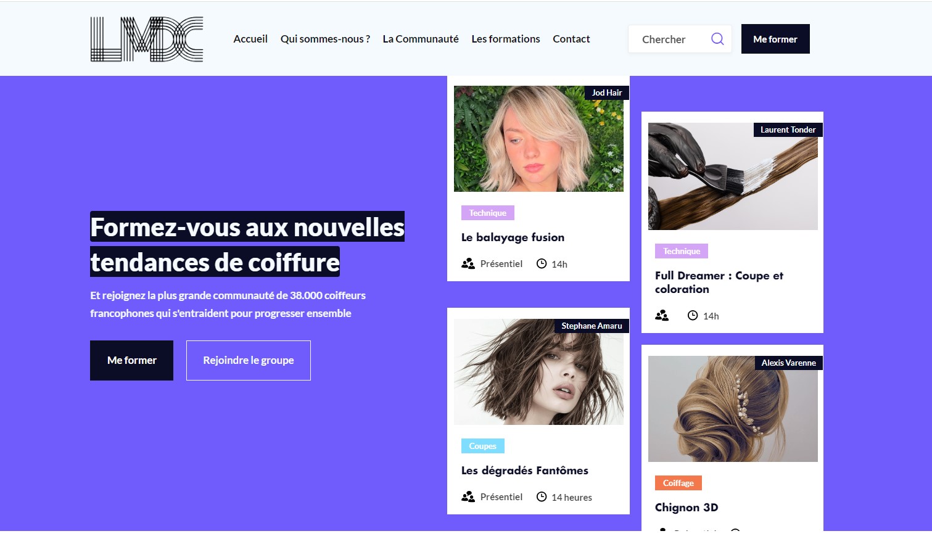Open Qui sommes-nous ? page
The width and height of the screenshot is (932, 560).
coord(325,39)
